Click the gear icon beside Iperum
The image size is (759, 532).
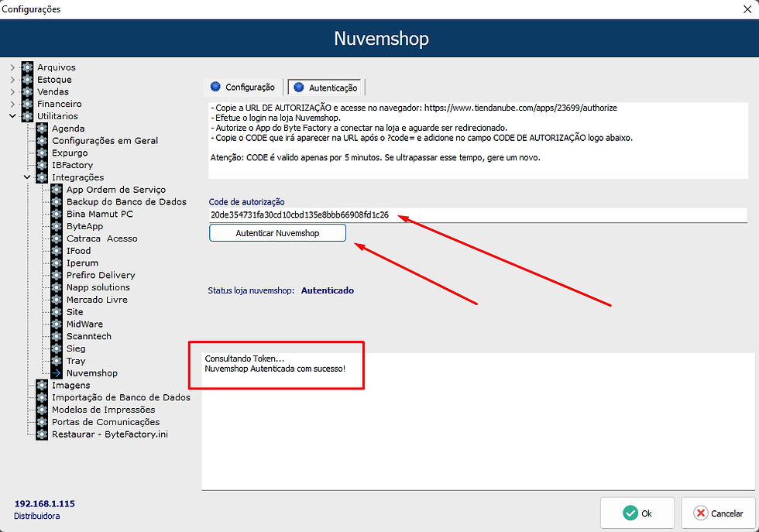pyautogui.click(x=57, y=263)
